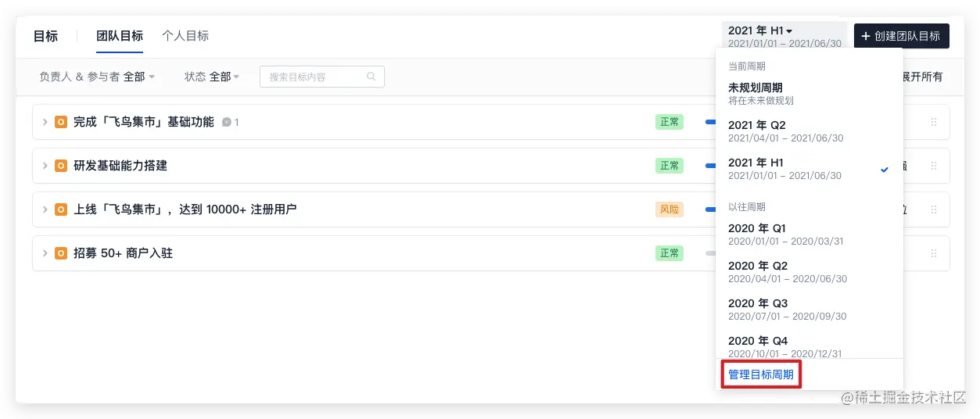Click the 目标 page heading
Viewport: 980px width, 419px height.
[45, 36]
